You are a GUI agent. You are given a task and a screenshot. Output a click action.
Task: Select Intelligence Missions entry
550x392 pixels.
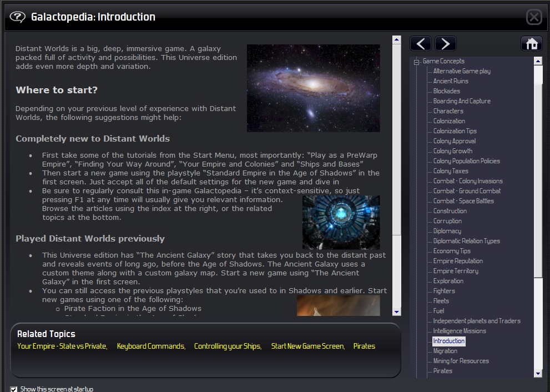pyautogui.click(x=460, y=331)
